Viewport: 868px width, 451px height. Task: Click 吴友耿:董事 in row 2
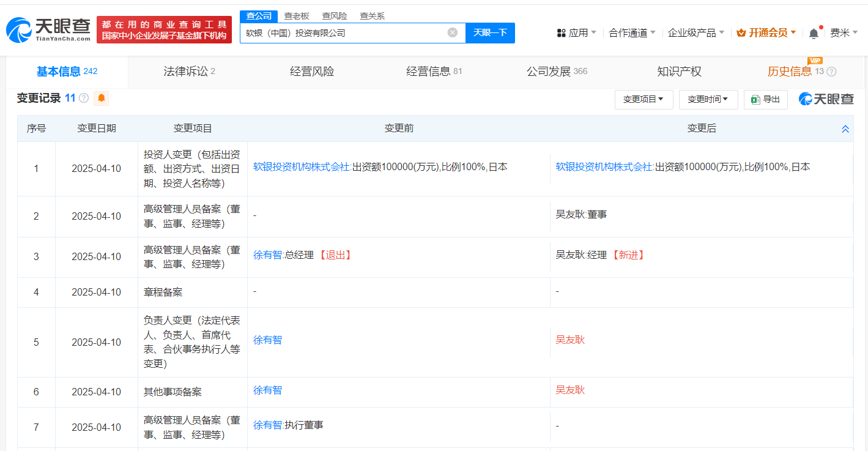point(581,215)
